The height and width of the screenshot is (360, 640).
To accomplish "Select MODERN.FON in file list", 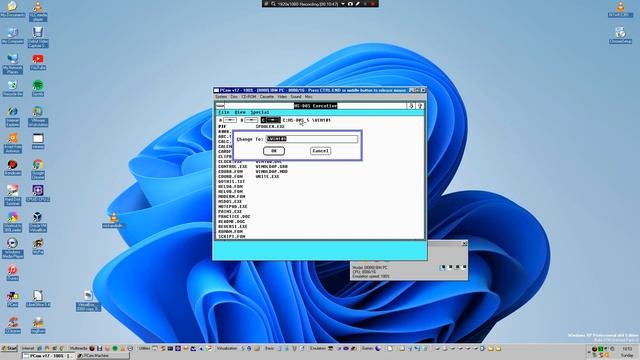I will pos(231,196).
